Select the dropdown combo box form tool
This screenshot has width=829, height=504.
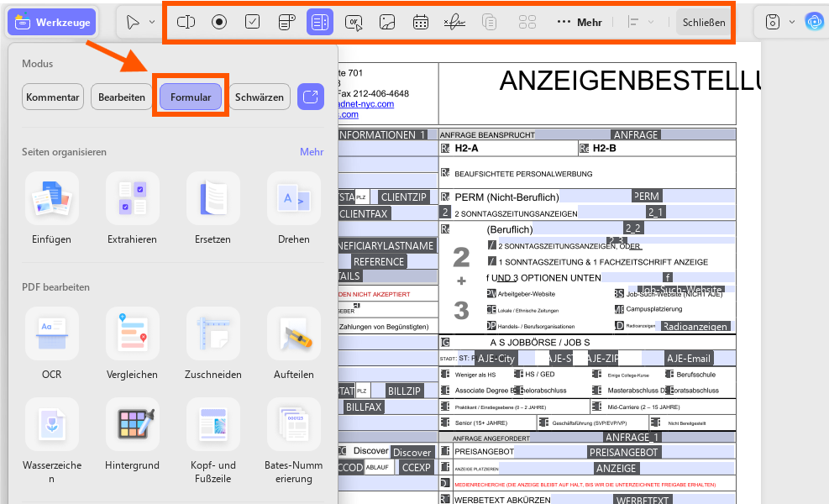286,22
